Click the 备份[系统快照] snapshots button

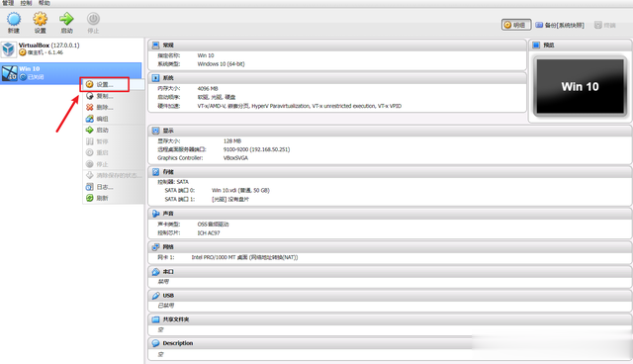560,25
